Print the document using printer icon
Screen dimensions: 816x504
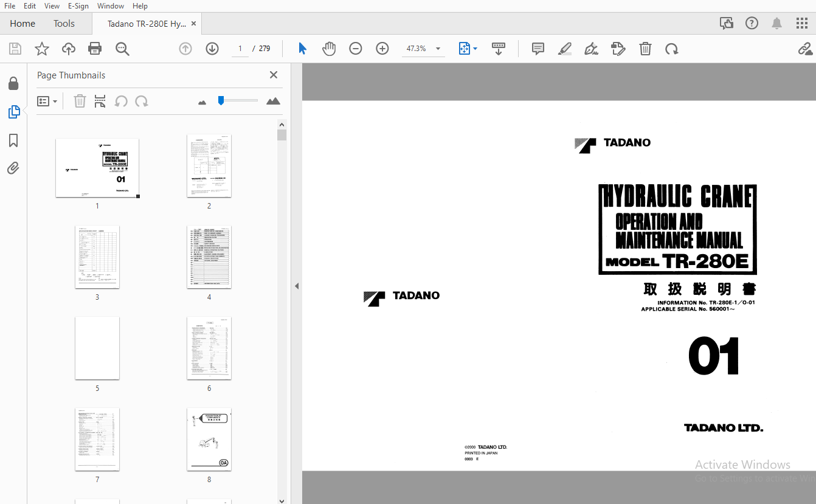95,49
